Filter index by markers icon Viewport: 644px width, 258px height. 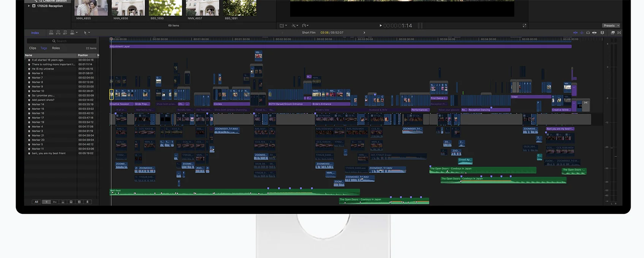point(46,202)
